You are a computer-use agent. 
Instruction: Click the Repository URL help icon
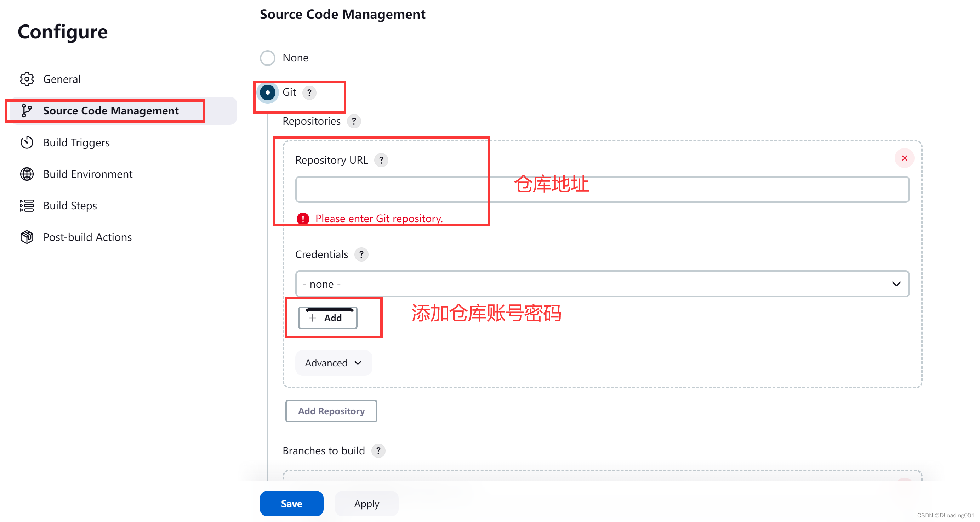pos(381,160)
